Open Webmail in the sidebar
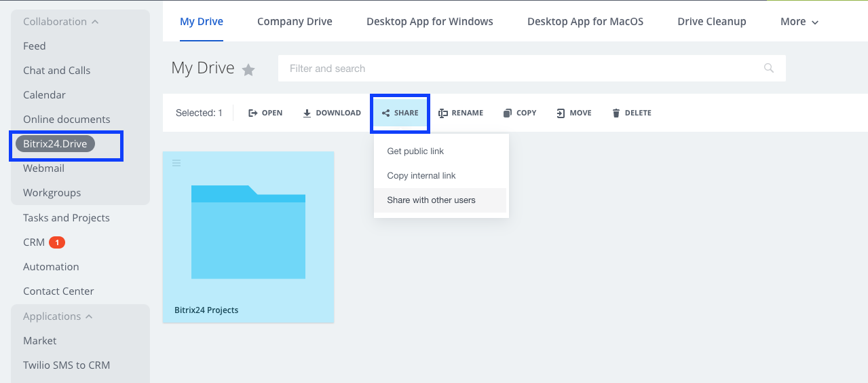 [44, 168]
